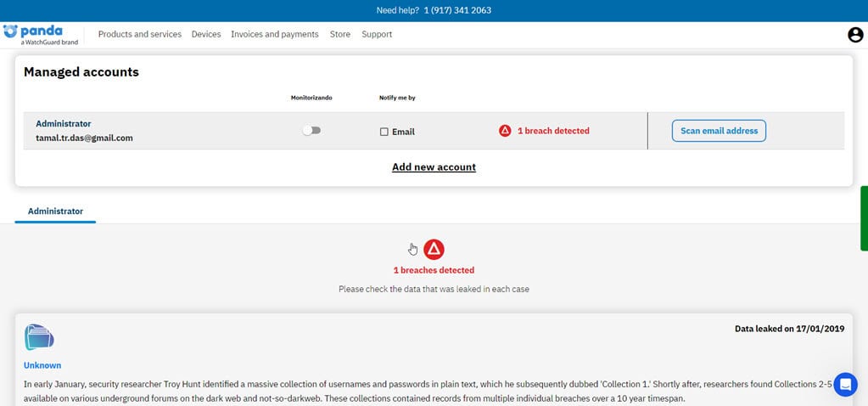Click the '1 breaches detected' heading
Screen dimensions: 868x406
(x=434, y=270)
